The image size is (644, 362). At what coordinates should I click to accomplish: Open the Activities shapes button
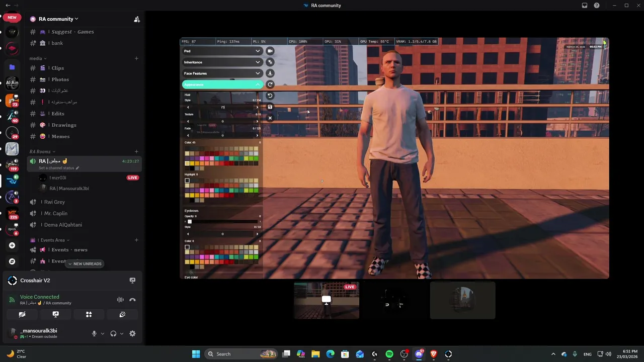[x=89, y=314]
